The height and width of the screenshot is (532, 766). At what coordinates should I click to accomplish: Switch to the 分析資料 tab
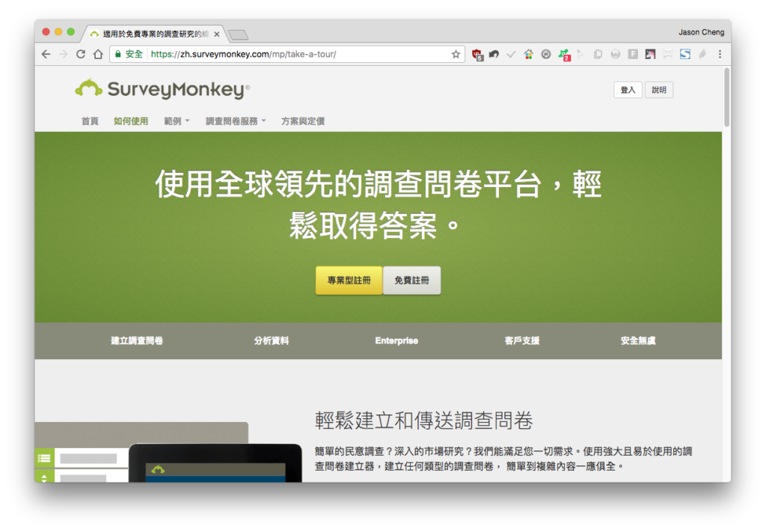[x=272, y=340]
